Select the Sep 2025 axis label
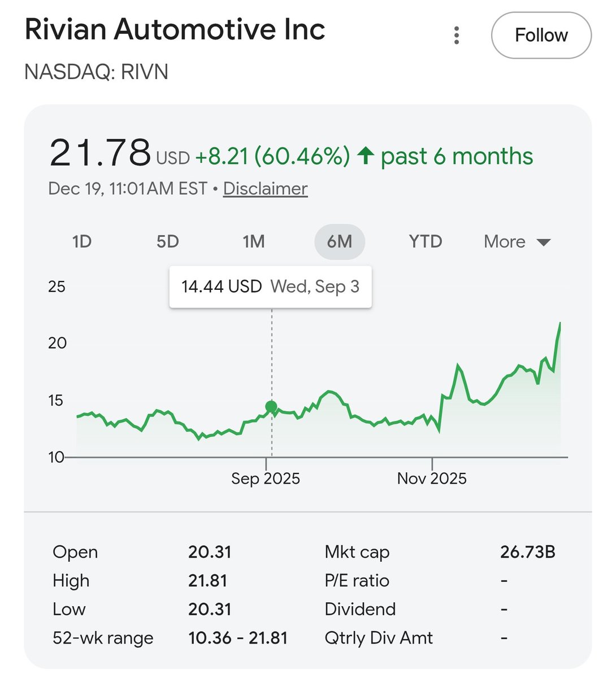The image size is (616, 678). click(x=266, y=478)
